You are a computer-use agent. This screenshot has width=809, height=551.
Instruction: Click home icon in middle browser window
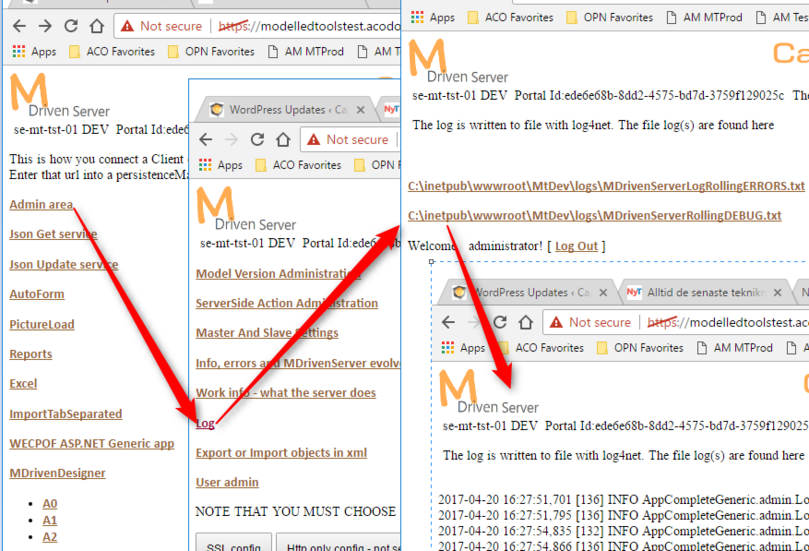coord(283,139)
